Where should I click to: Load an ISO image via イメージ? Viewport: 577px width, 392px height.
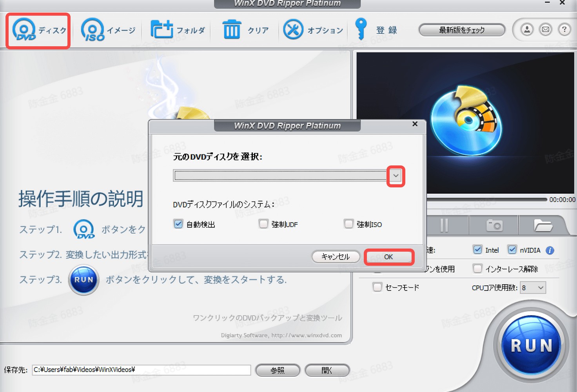point(108,30)
